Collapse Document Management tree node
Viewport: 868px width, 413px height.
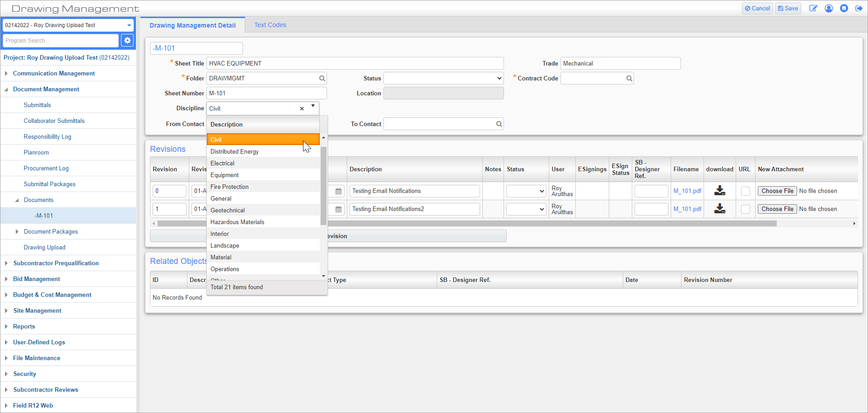click(x=6, y=89)
